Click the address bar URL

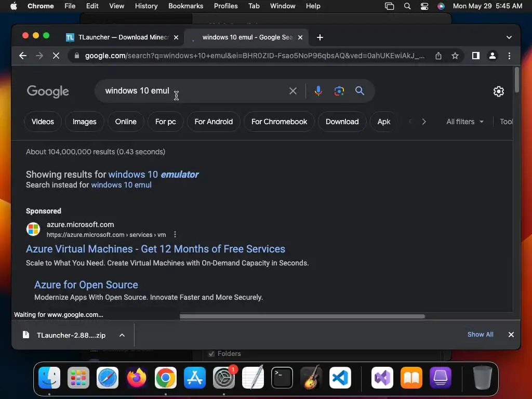(255, 56)
